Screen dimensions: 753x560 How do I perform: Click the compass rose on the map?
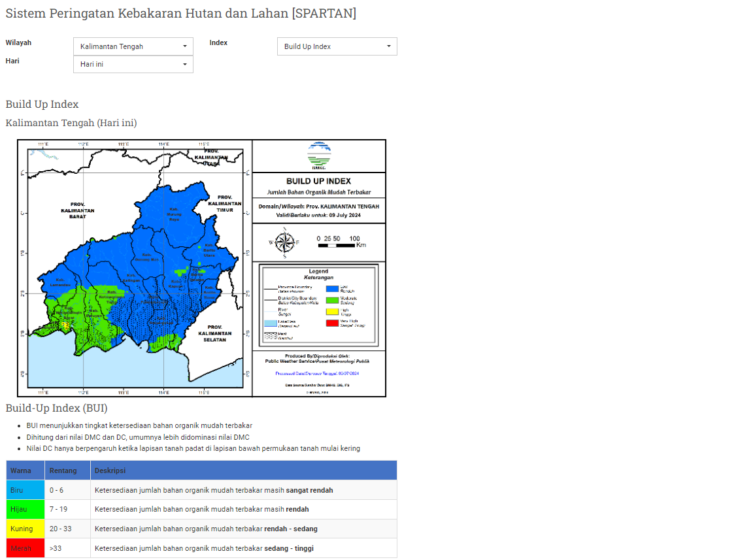285,242
